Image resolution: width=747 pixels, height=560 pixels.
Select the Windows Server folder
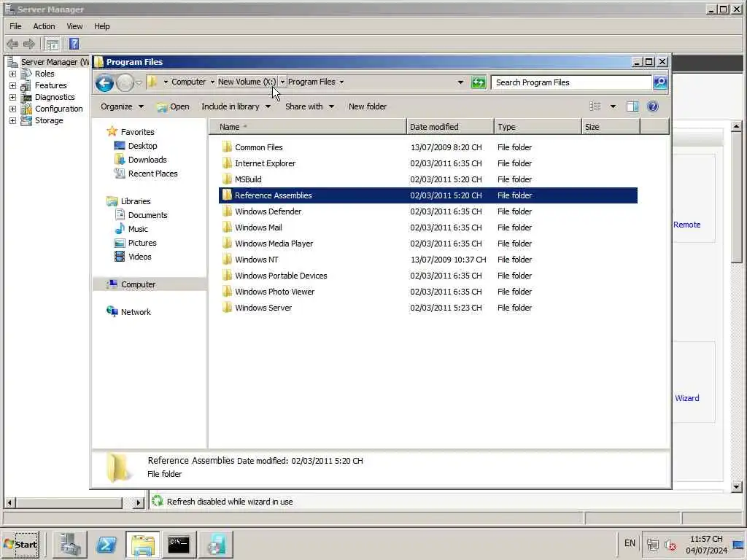coord(263,308)
